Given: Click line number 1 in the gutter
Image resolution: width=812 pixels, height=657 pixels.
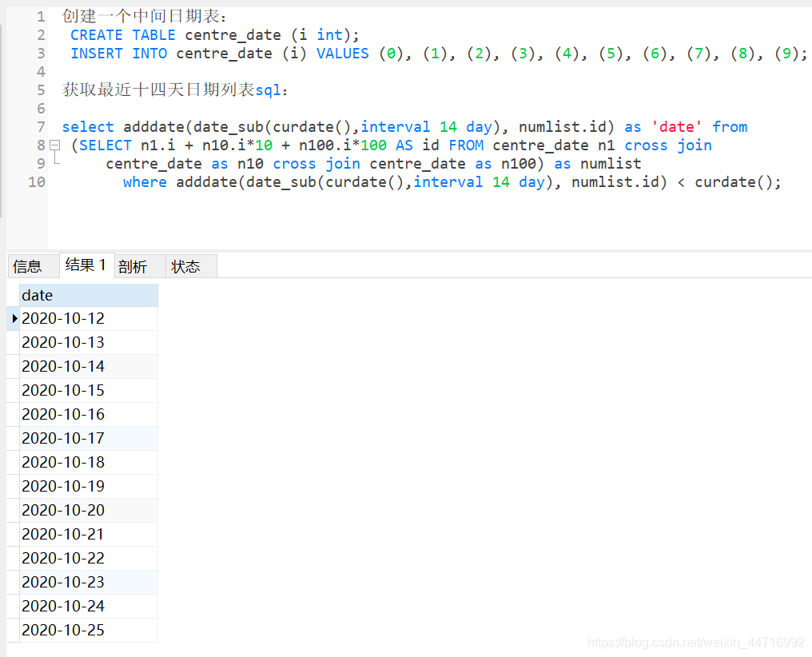Looking at the screenshot, I should [41, 17].
